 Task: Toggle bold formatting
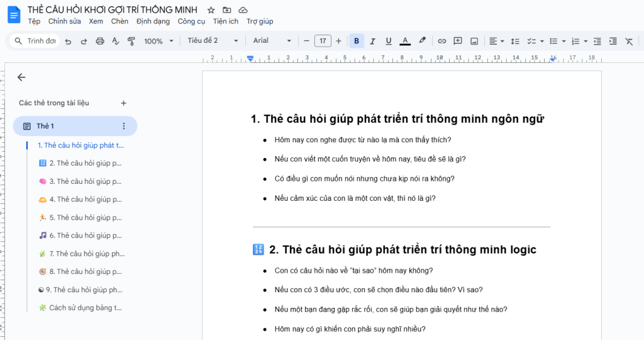pyautogui.click(x=357, y=41)
